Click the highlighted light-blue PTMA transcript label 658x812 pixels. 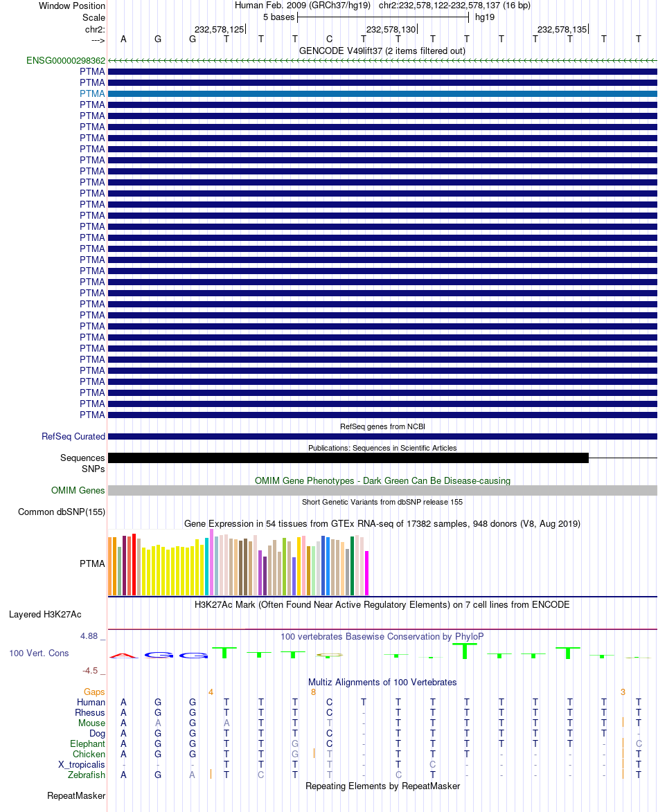pyautogui.click(x=92, y=93)
